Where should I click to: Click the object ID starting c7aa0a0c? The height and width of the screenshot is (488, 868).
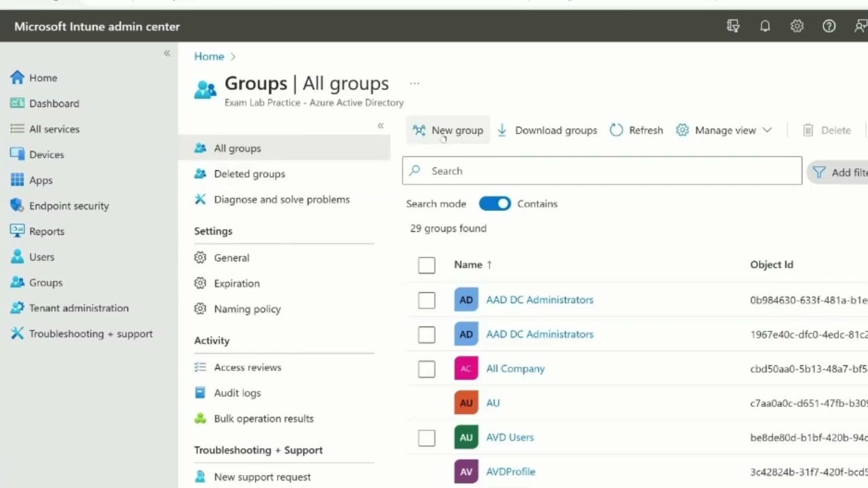(x=808, y=403)
